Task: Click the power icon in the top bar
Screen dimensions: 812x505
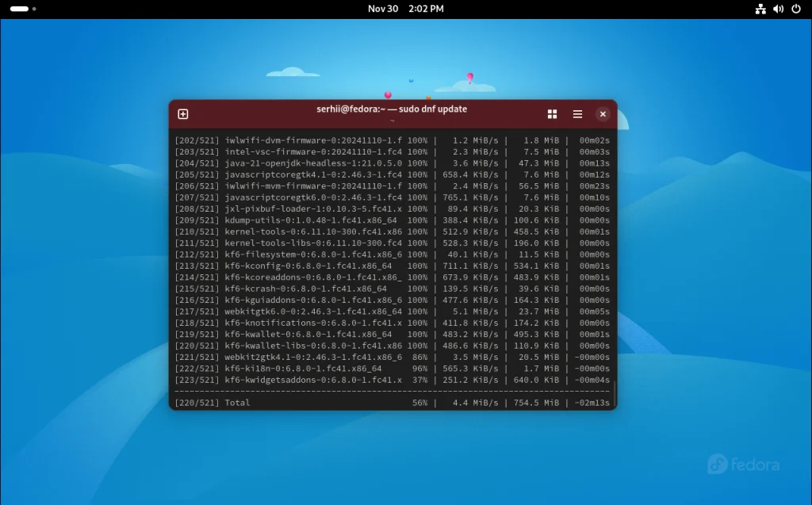Action: [x=797, y=9]
